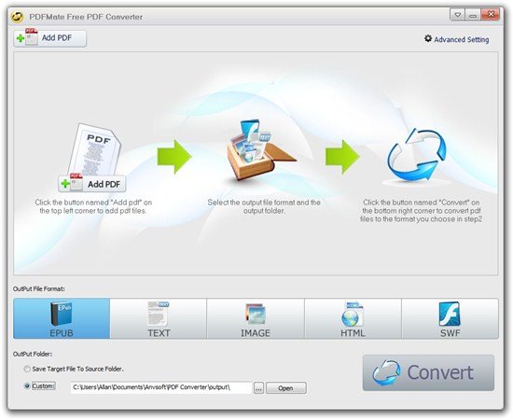The image size is (513, 420).
Task: Select the Custom output folder radio button
Action: (x=27, y=386)
